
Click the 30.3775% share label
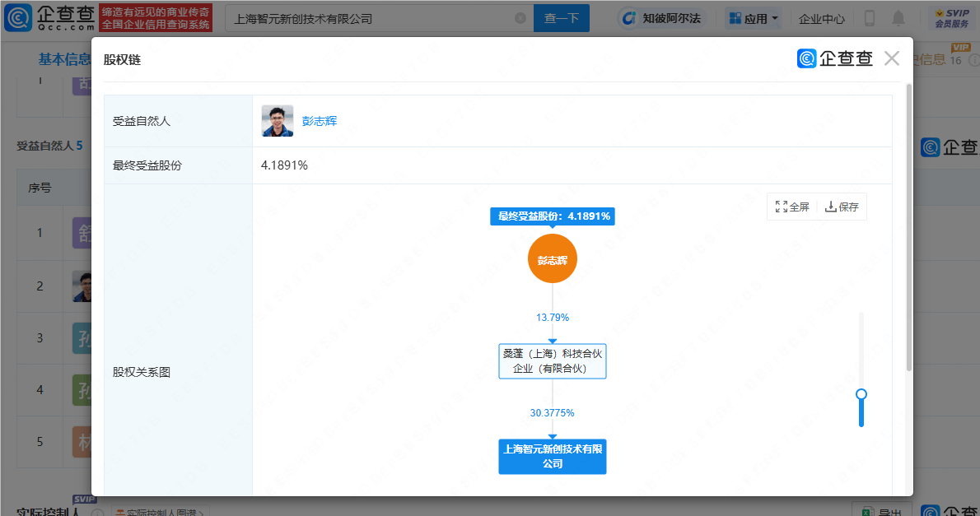[552, 413]
